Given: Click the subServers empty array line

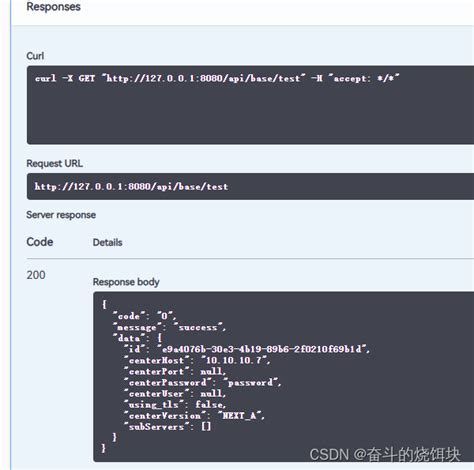Looking at the screenshot, I should 168,427.
